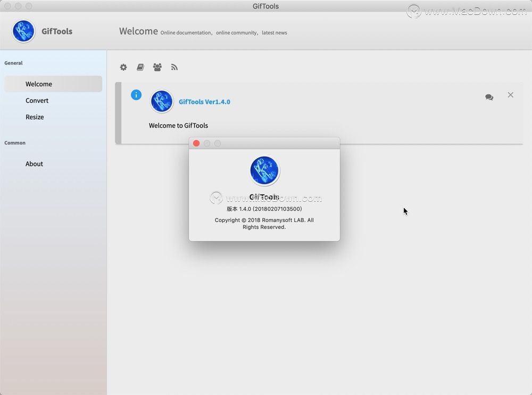Click the 'Online documentation' header text
Screen dimensions: 532x395
point(186,32)
